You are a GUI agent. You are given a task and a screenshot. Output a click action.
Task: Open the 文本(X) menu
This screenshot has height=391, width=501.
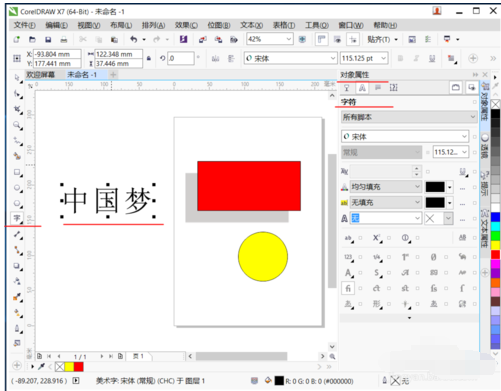tap(252, 25)
